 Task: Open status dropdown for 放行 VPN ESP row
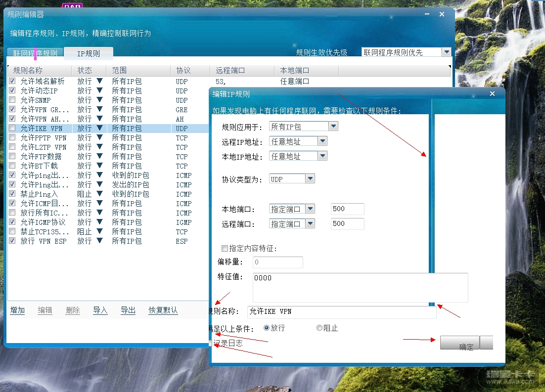(100, 240)
